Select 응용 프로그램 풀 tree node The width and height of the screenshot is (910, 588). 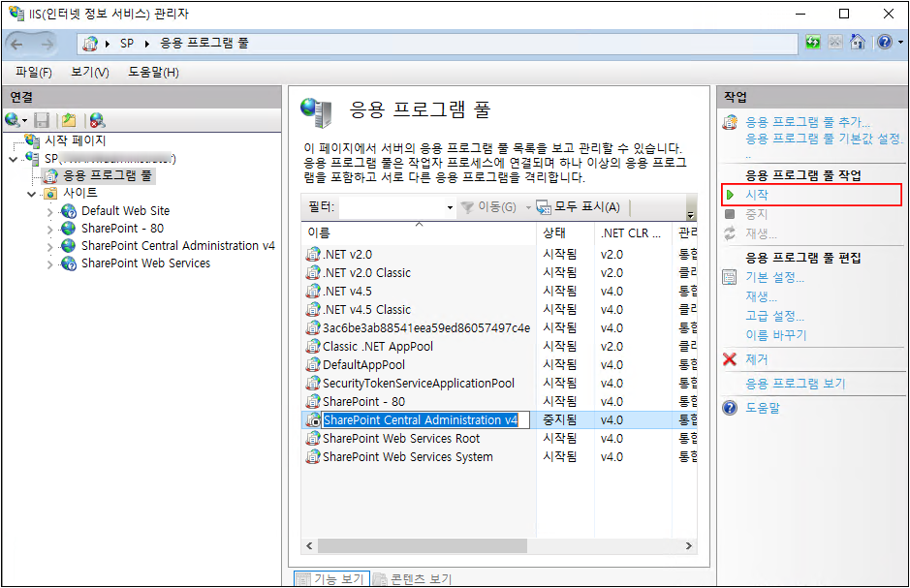(108, 175)
